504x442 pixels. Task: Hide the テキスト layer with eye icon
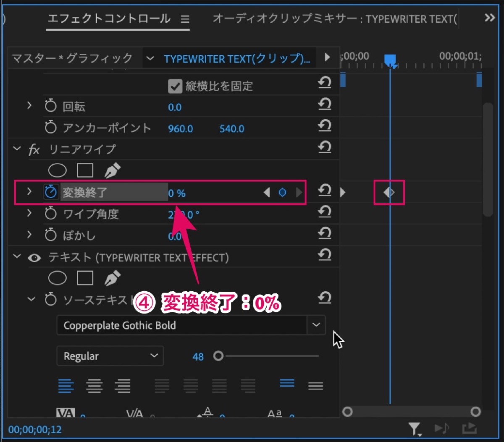(34, 258)
